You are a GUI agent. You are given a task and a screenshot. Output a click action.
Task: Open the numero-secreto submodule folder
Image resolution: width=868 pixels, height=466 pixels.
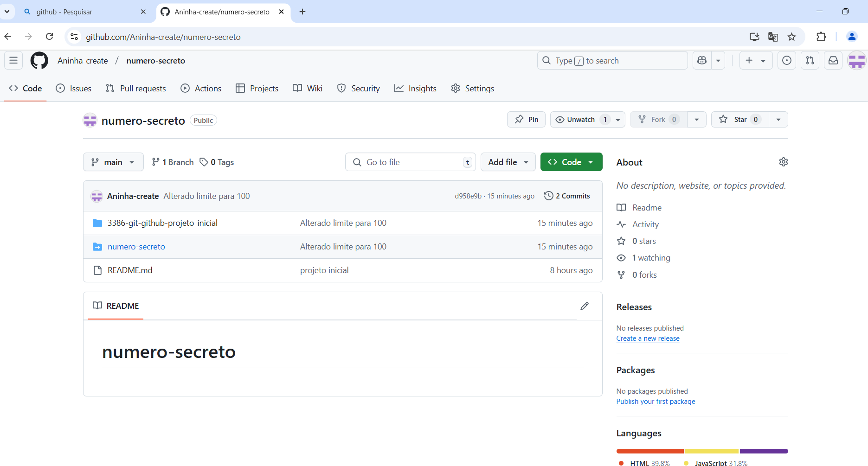coord(136,247)
